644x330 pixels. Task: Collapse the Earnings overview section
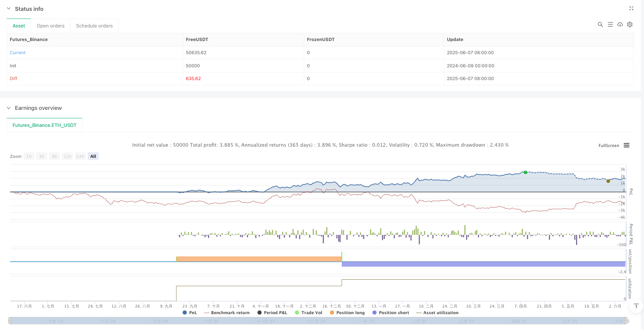pos(9,108)
